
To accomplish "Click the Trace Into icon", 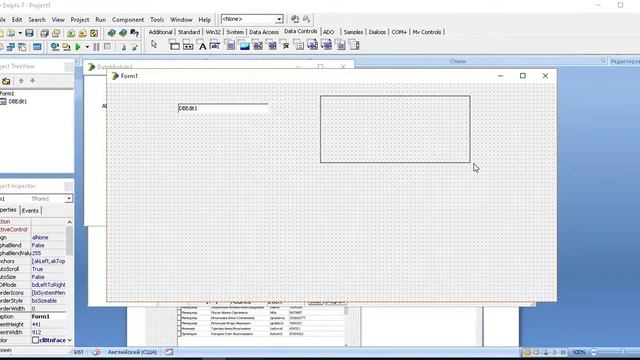I will click(x=123, y=47).
